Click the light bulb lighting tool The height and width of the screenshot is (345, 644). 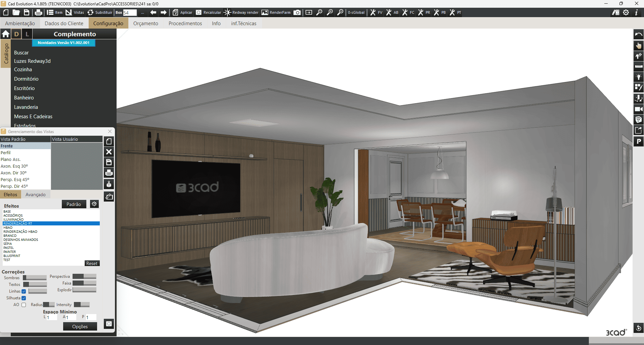638,77
